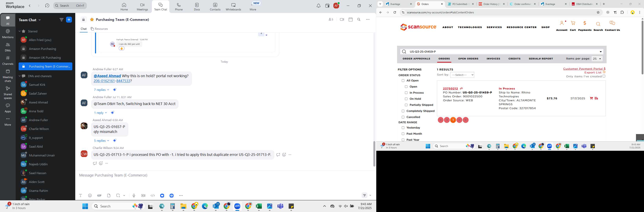Insert a code snippet in message
Viewport: 644px width, 212px height.
[153, 196]
